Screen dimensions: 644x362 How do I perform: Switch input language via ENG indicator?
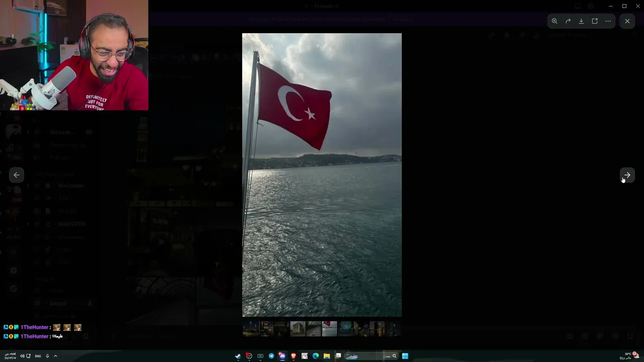point(38,356)
